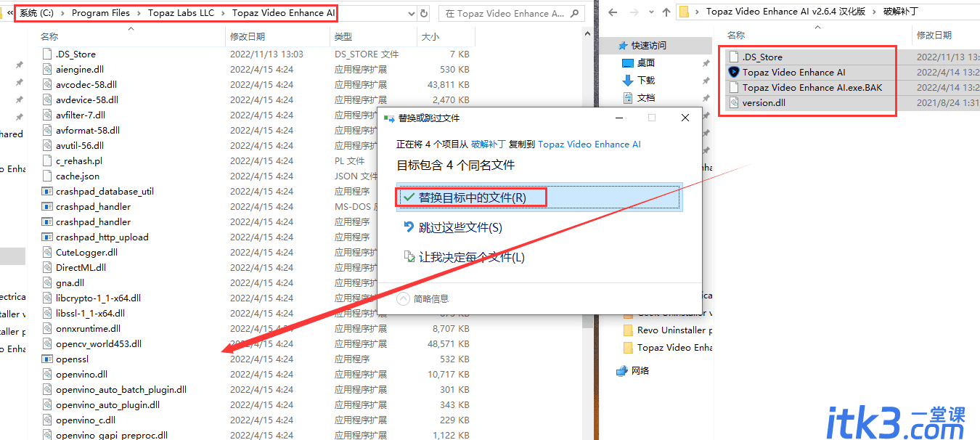The height and width of the screenshot is (440, 980).
Task: Click the 破解补丁 source link in dialog
Action: (489, 144)
